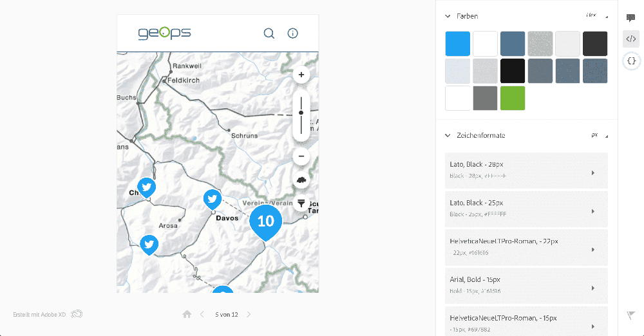Open the info icon next to search
This screenshot has width=644, height=336.
(x=292, y=33)
